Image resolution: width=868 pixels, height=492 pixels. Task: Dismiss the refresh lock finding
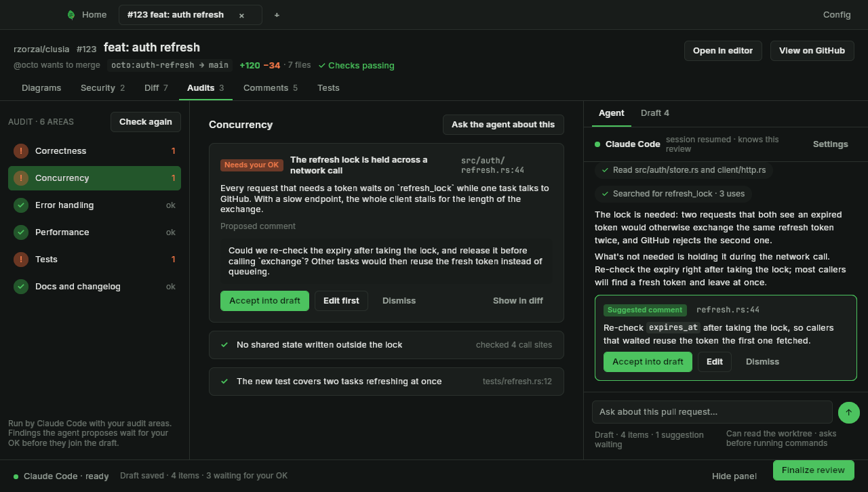(x=399, y=301)
